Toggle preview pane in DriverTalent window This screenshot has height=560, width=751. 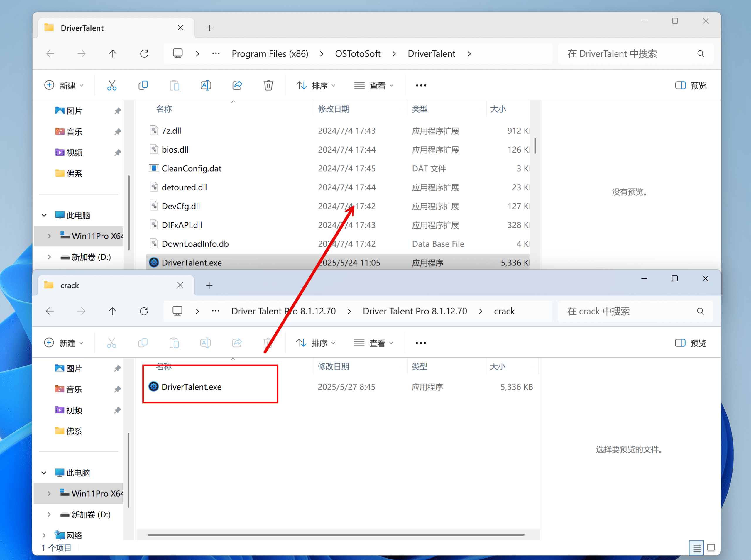tap(691, 85)
